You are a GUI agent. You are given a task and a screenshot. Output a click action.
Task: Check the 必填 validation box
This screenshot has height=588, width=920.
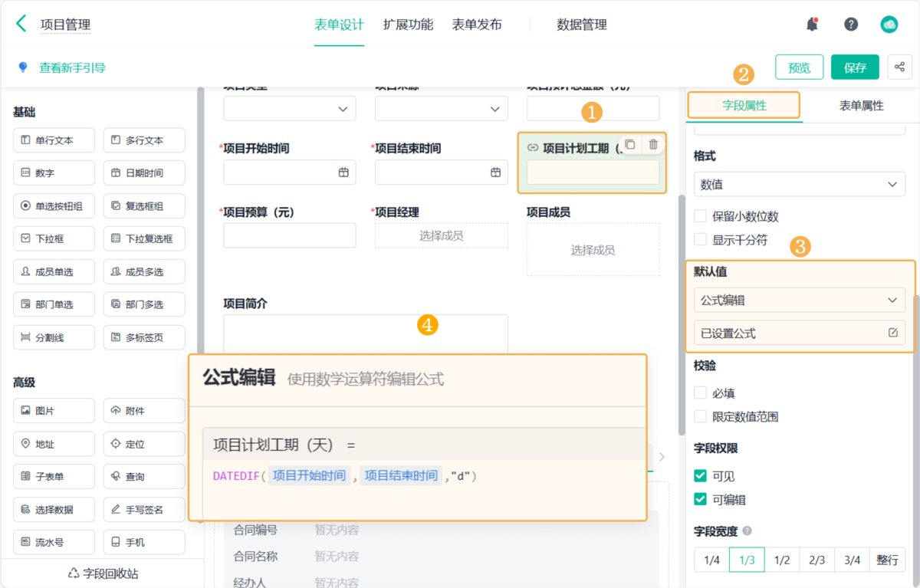pyautogui.click(x=700, y=393)
